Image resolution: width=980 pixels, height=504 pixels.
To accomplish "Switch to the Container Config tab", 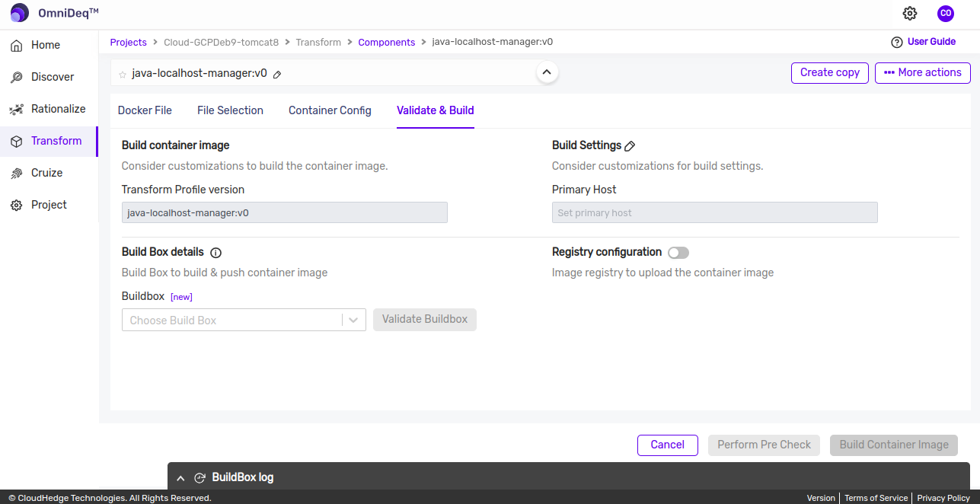I will [330, 110].
